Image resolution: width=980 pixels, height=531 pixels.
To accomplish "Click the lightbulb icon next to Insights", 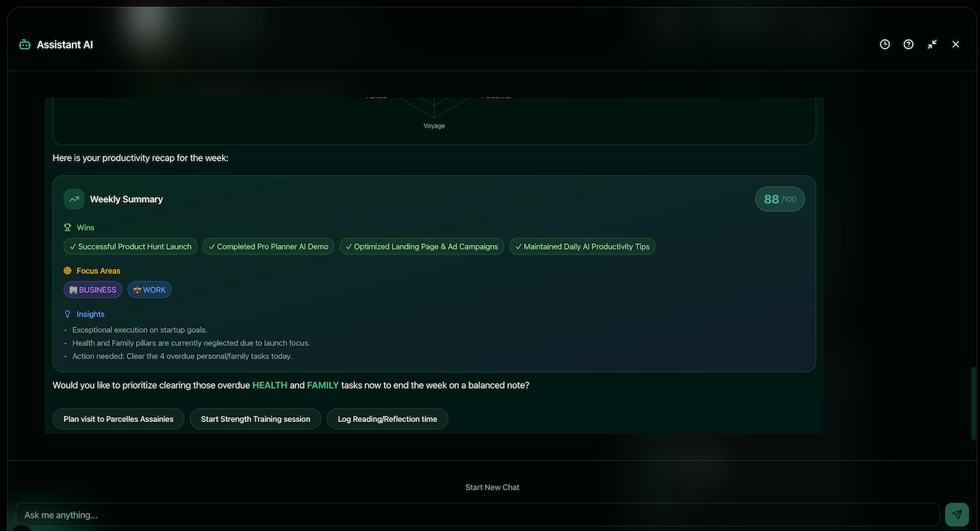I will click(66, 313).
